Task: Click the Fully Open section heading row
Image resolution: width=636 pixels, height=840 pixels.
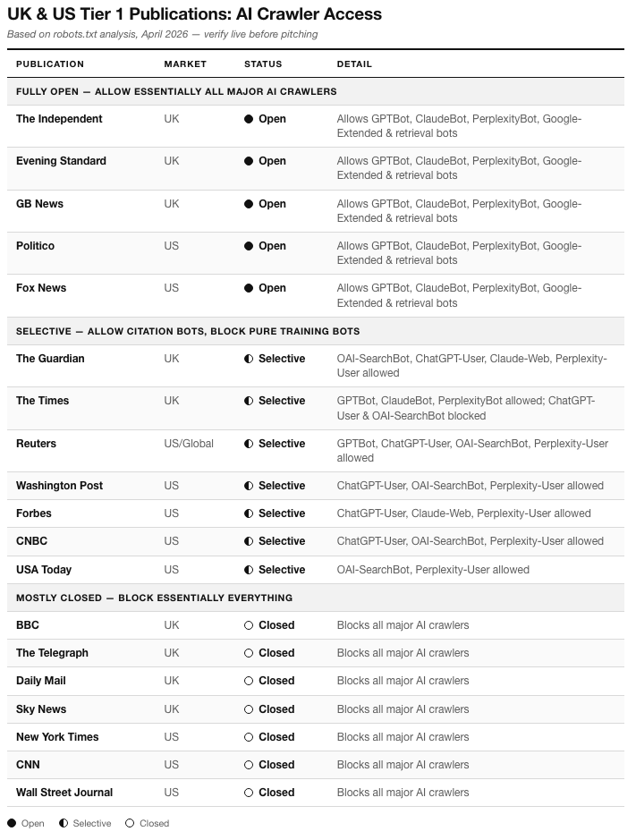Action: (316, 91)
